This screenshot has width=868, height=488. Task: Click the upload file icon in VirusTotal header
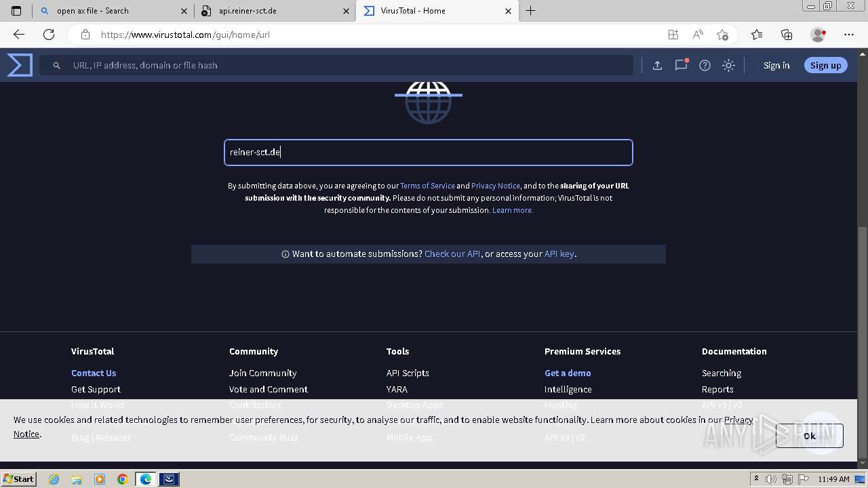click(657, 65)
